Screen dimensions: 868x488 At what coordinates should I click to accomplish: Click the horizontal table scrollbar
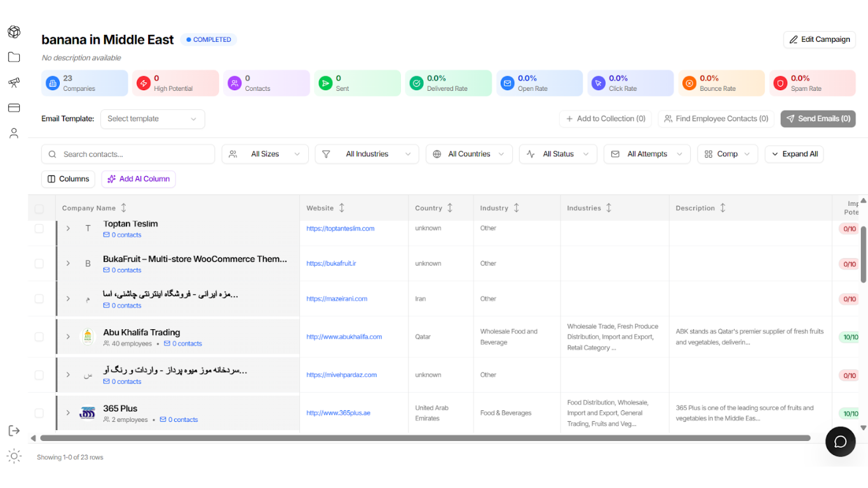point(424,438)
